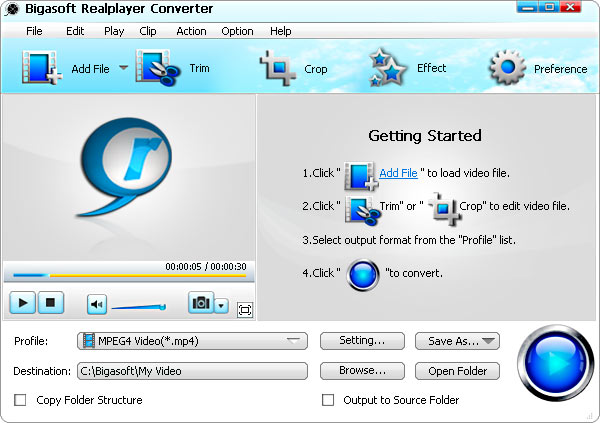This screenshot has height=423, width=600.
Task: Click the Getting Started heading
Action: tap(425, 136)
